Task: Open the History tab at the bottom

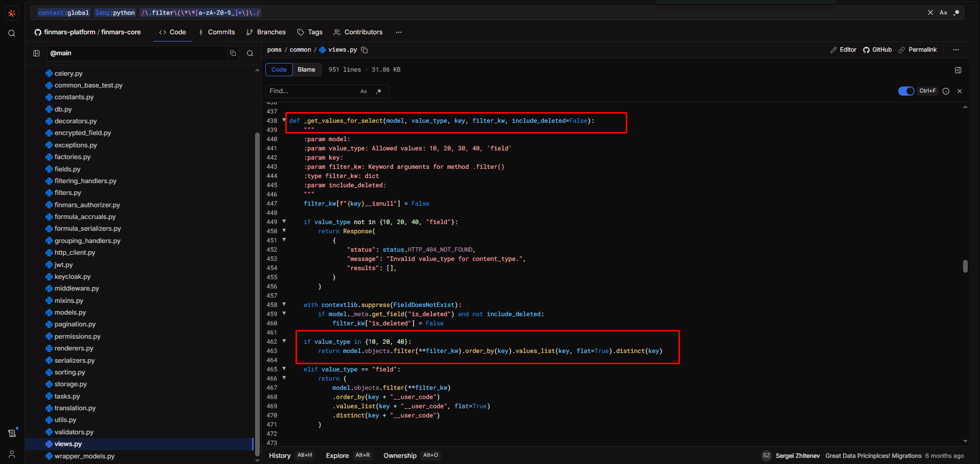Action: pyautogui.click(x=280, y=455)
